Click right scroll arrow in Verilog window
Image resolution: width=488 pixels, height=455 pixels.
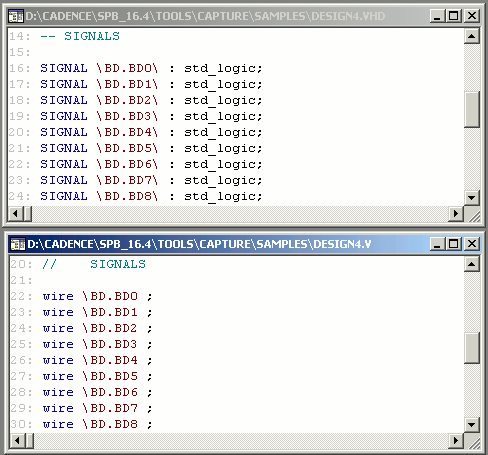[456, 441]
